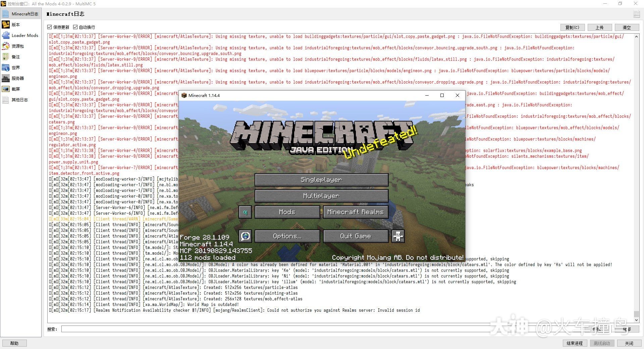Maximize the Minecraft 1.14.4 window
Image resolution: width=644 pixels, height=349 pixels.
[x=442, y=95]
